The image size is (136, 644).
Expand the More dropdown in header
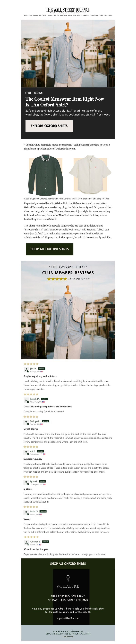click(x=84, y=13)
